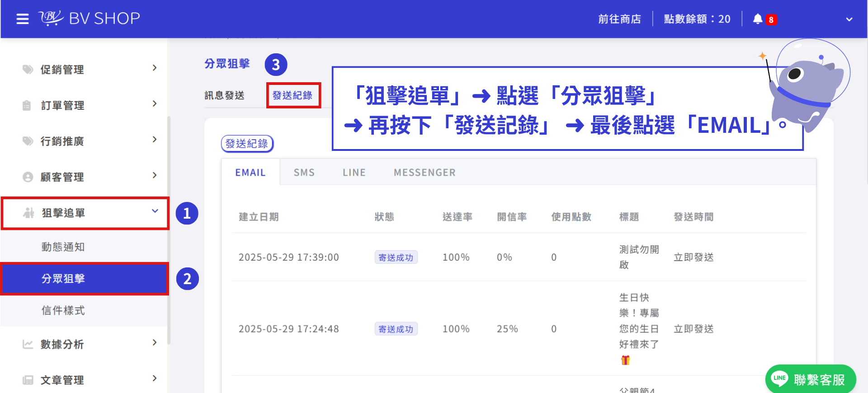Click the 訂單管理 clipboard icon

click(27, 105)
